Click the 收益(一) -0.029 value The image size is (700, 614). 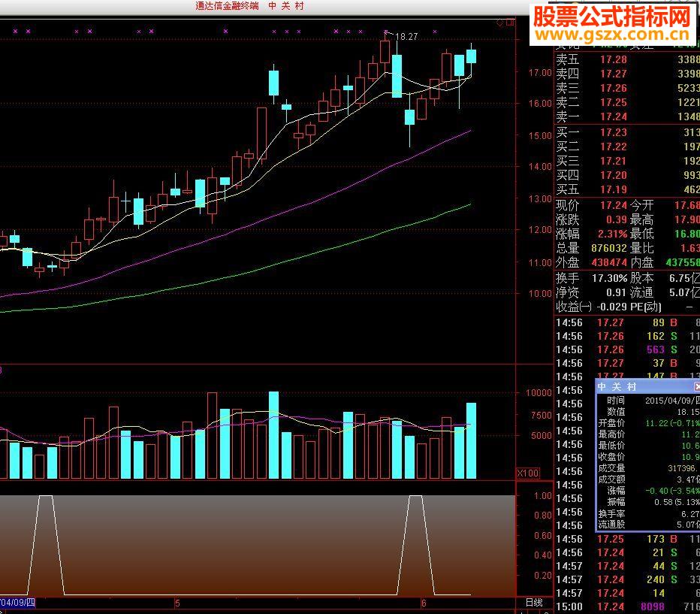[x=611, y=307]
